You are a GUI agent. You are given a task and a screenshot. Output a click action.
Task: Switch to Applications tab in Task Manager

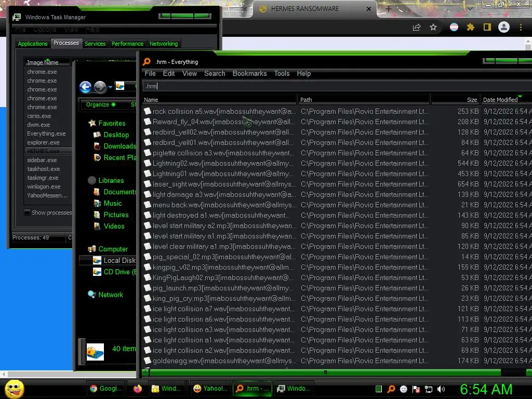coord(33,44)
